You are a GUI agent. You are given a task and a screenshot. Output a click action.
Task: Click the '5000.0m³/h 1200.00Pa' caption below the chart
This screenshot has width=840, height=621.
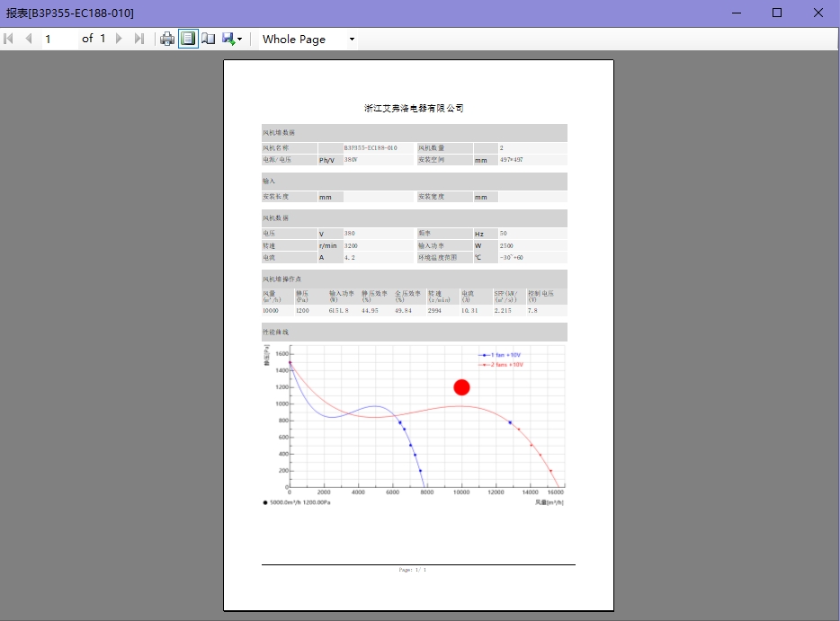[x=297, y=502]
